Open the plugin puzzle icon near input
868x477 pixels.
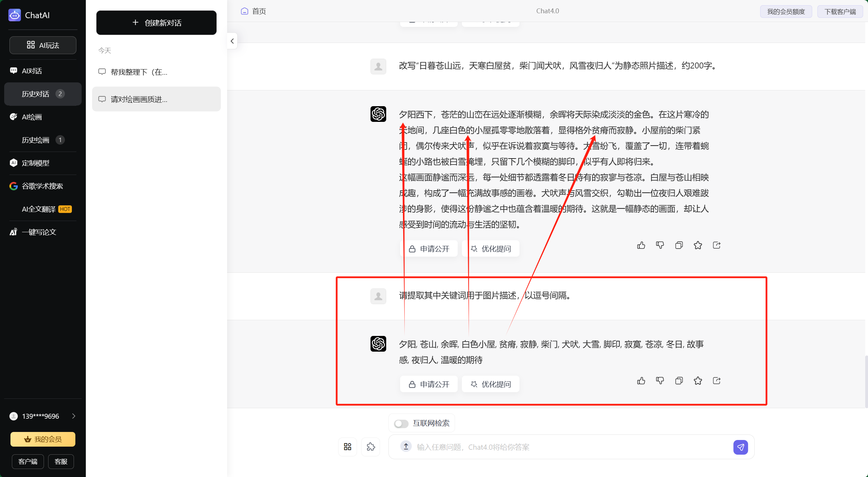tap(371, 447)
